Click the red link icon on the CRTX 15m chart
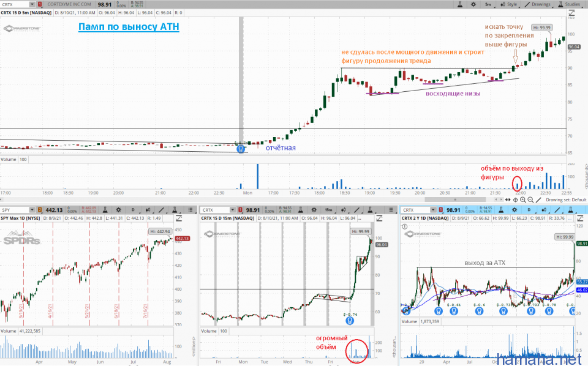The image size is (588, 366). point(240,210)
